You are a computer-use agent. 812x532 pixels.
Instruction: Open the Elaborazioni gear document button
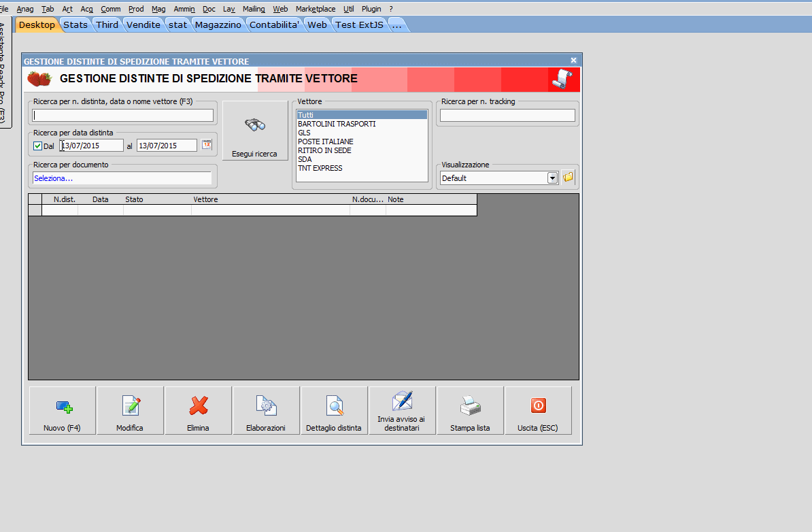coord(266,410)
